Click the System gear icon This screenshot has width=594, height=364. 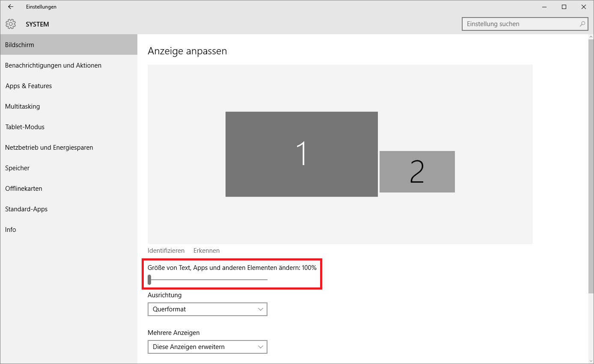pyautogui.click(x=11, y=24)
